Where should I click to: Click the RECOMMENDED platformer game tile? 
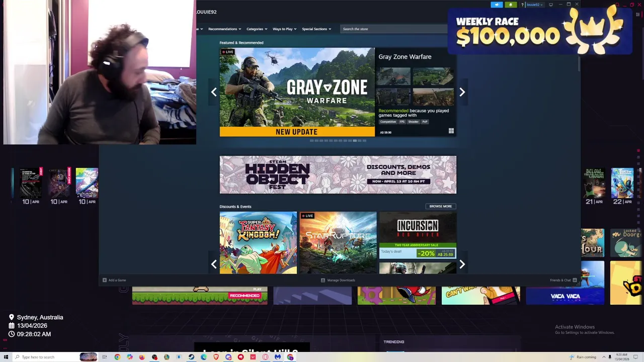click(200, 296)
